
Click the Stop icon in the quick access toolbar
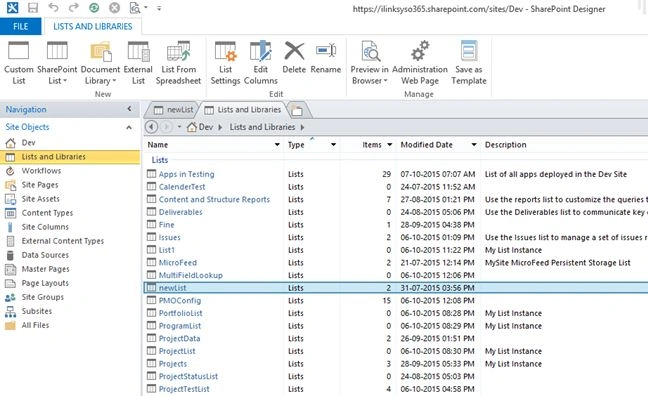(114, 7)
